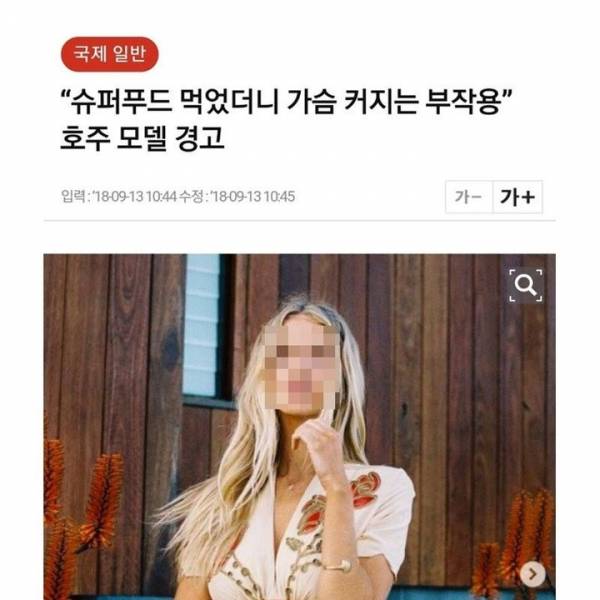
Task: Open the 국제 일반 category badge
Action: pyautogui.click(x=110, y=54)
